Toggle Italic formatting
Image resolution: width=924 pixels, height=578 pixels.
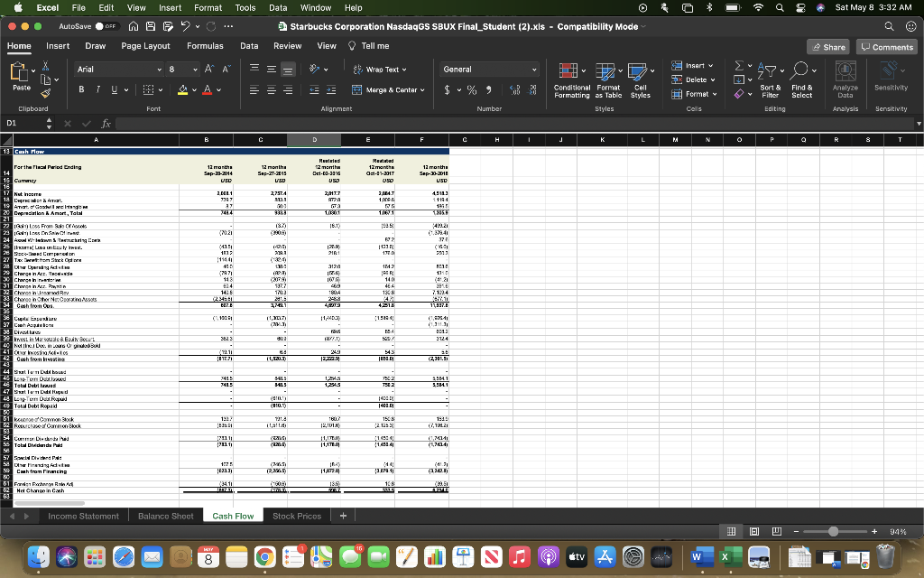coord(97,89)
